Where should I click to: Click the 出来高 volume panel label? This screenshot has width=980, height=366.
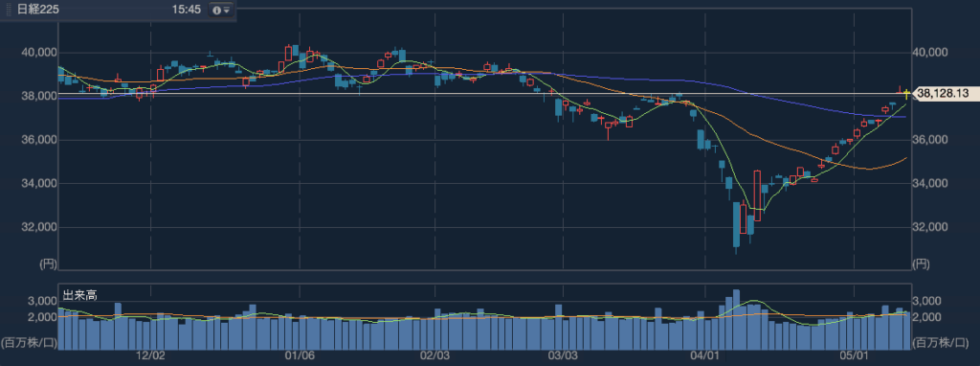[80, 295]
